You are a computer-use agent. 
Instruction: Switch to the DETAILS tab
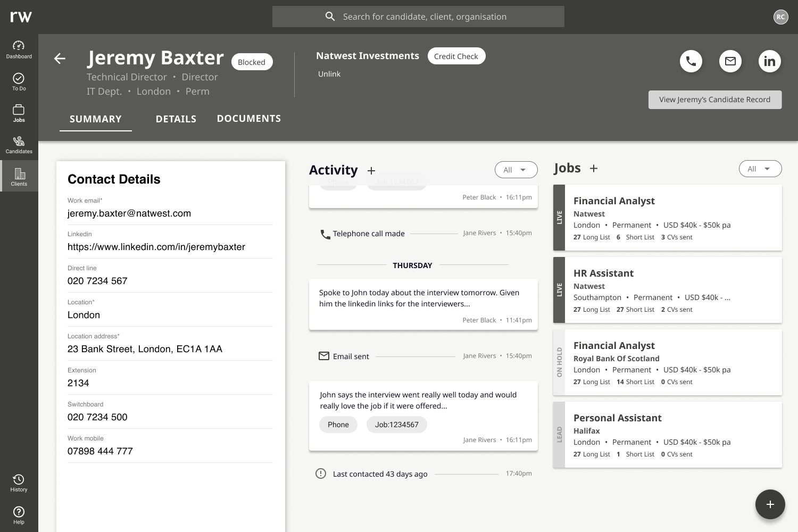[176, 119]
